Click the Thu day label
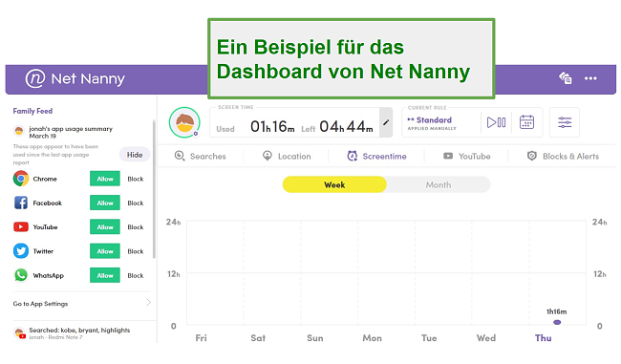The image size is (621, 364). [543, 338]
